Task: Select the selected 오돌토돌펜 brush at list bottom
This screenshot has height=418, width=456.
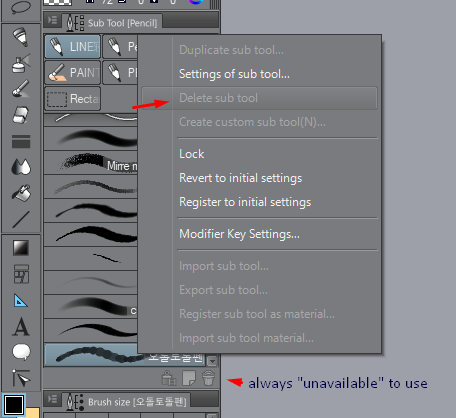Action: pyautogui.click(x=125, y=355)
